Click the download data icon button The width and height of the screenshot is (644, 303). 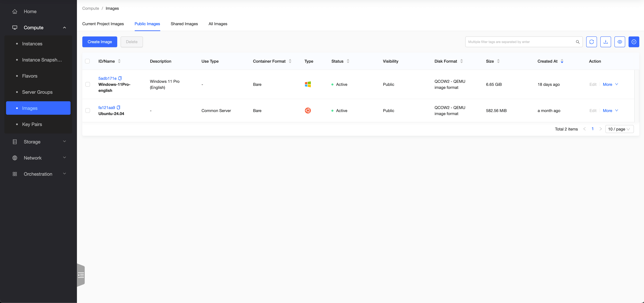coord(606,42)
